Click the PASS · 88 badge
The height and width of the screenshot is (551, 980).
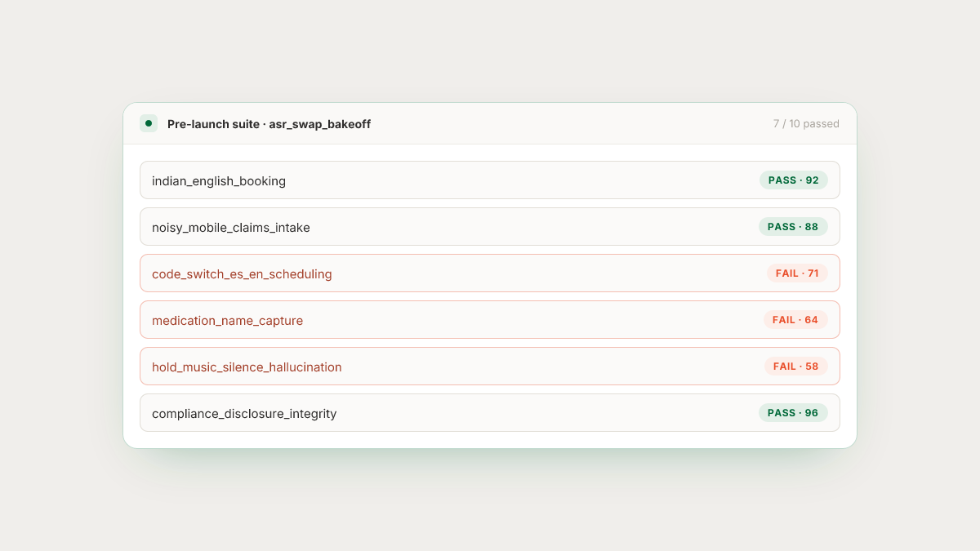coord(793,227)
